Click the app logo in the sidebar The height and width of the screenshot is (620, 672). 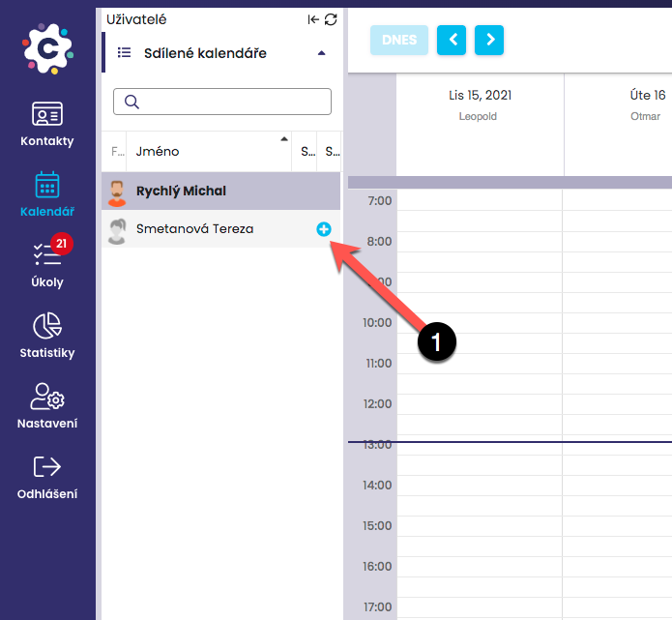click(x=47, y=49)
